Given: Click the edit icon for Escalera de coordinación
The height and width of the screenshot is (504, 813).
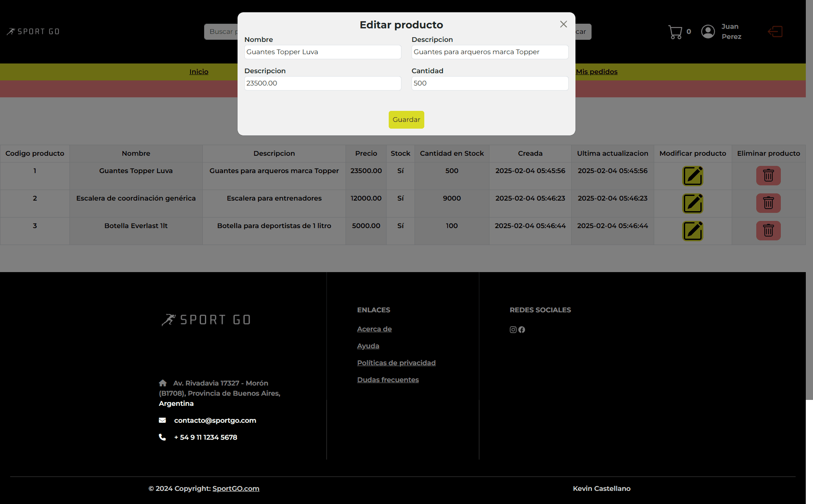Looking at the screenshot, I should pyautogui.click(x=692, y=204).
